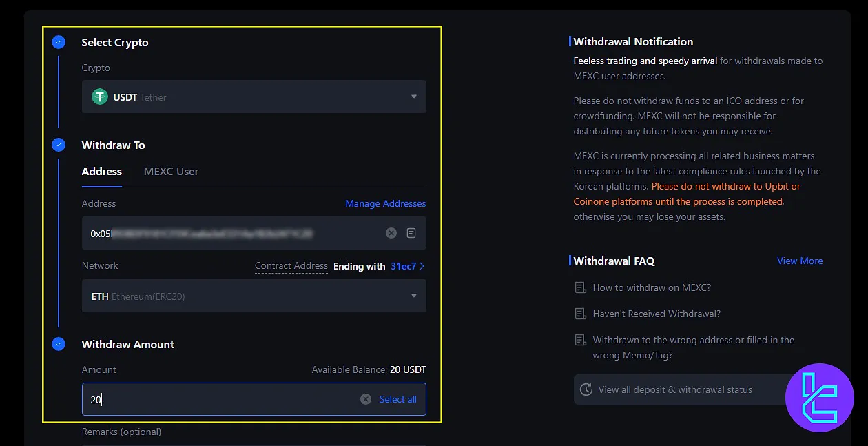The width and height of the screenshot is (868, 446).
Task: Click the Withdrawal Notification heading
Action: pyautogui.click(x=633, y=42)
